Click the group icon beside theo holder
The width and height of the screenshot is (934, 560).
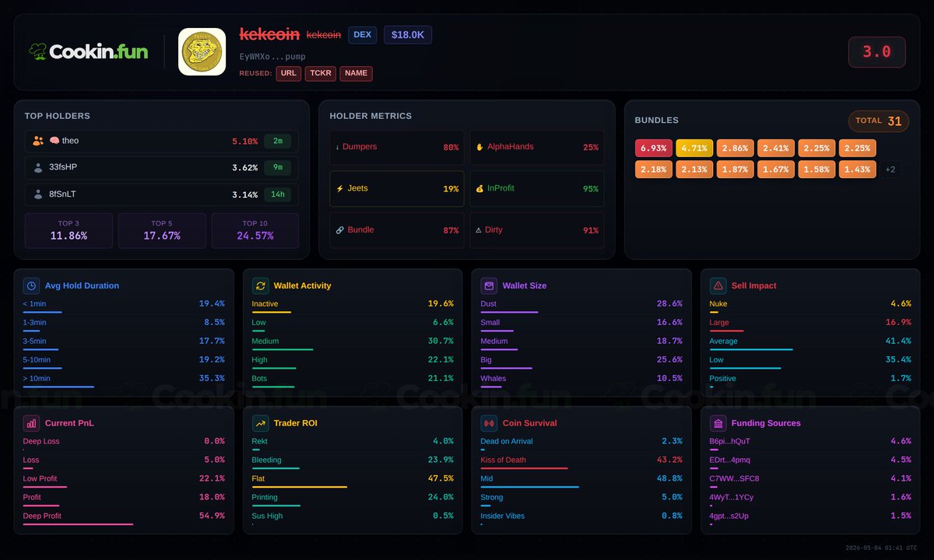(38, 141)
